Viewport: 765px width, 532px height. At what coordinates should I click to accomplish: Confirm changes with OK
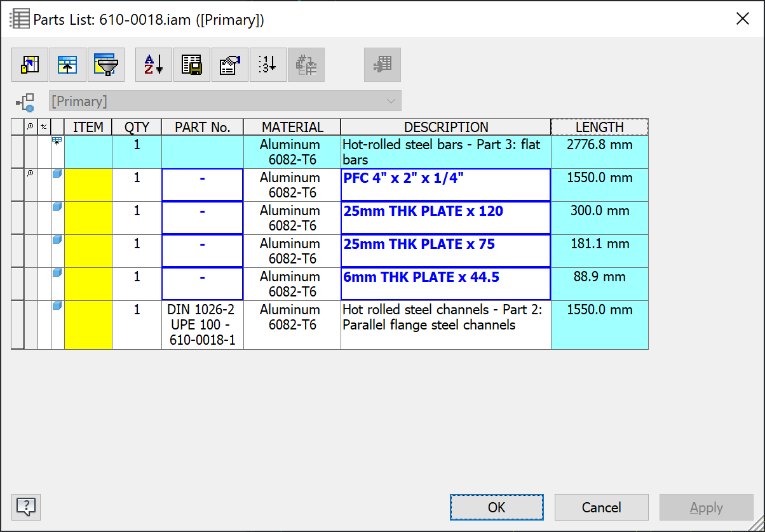pyautogui.click(x=496, y=507)
